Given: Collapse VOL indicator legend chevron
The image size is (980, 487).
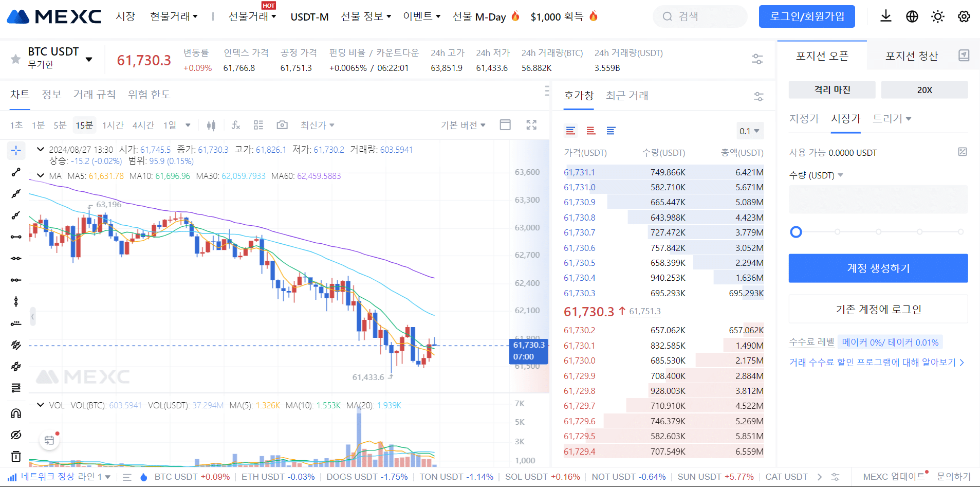Looking at the screenshot, I should 40,405.
